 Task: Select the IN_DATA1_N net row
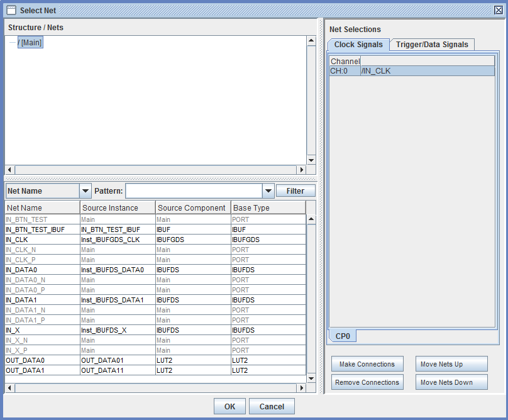[x=155, y=310]
